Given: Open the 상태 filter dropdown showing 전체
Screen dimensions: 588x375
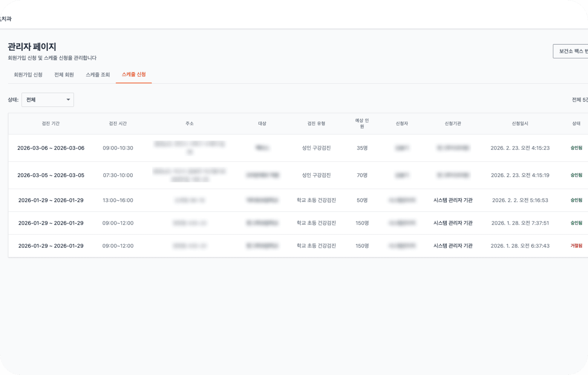Looking at the screenshot, I should 47,100.
